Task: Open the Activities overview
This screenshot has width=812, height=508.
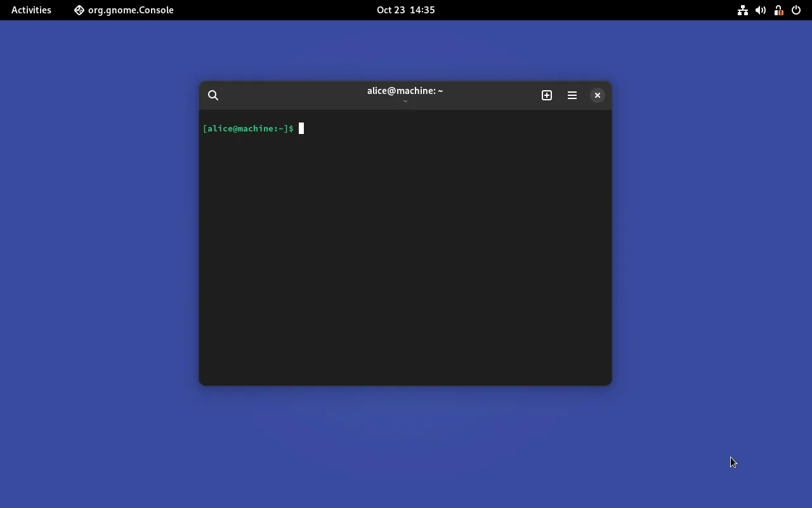Action: point(30,10)
